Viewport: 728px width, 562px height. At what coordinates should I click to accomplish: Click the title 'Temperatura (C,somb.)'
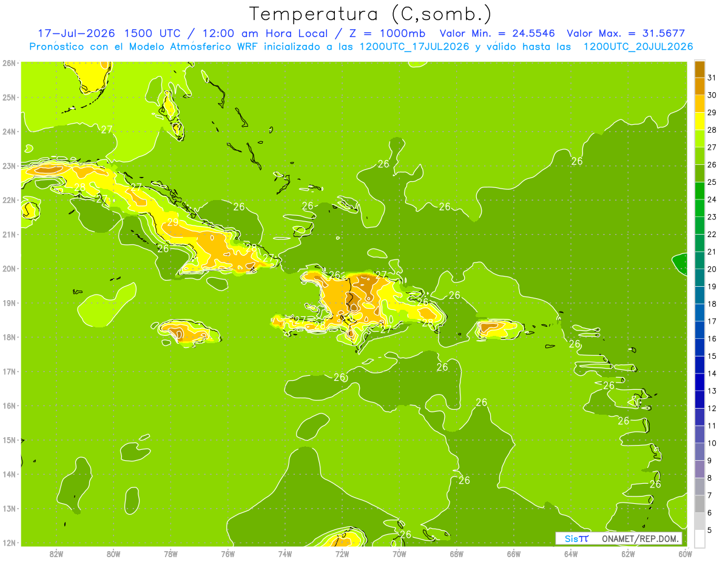[x=371, y=14]
